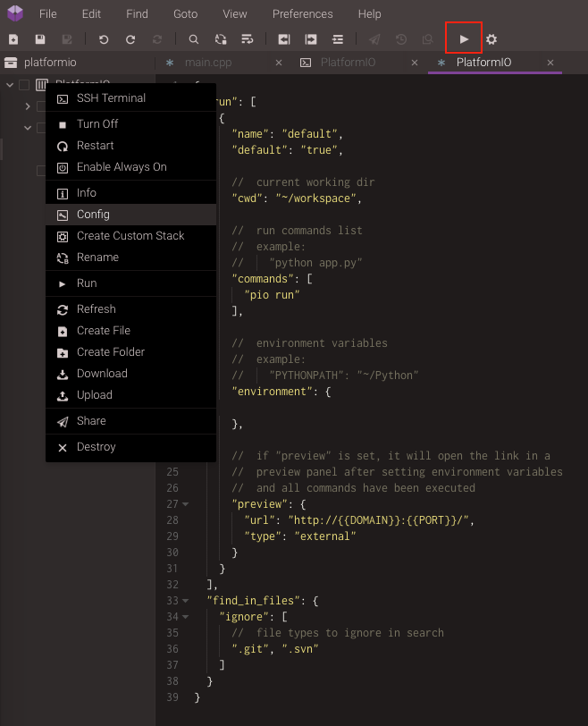Click the word wrap toolbar icon
The height and width of the screenshot is (726, 588).
coord(248,39)
